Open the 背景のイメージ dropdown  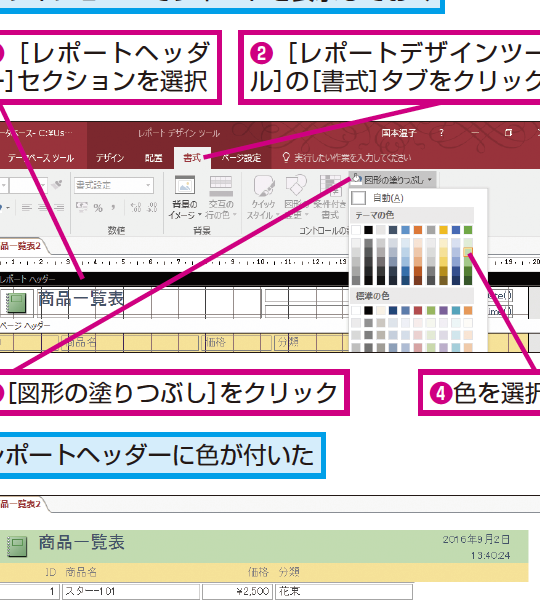point(185,197)
